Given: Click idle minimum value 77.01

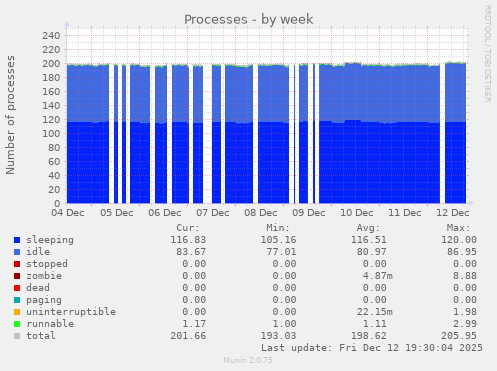Looking at the screenshot, I should [x=281, y=252].
